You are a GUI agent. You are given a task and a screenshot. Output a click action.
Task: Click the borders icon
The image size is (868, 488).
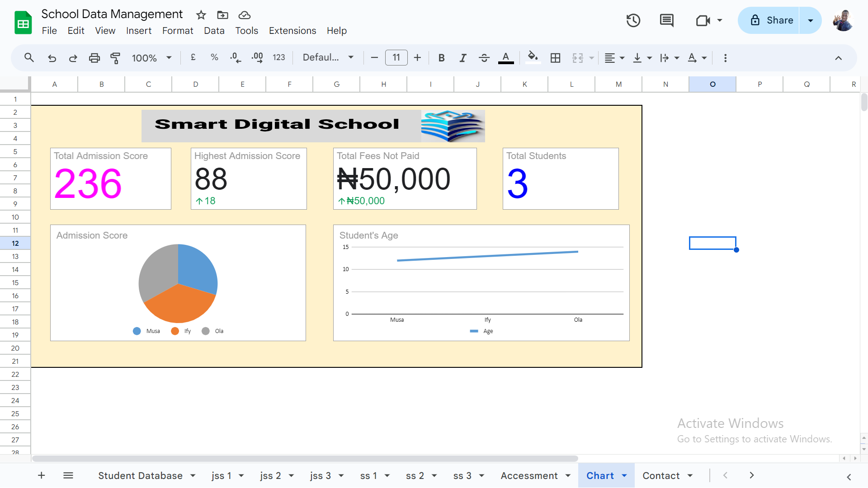[x=555, y=58]
